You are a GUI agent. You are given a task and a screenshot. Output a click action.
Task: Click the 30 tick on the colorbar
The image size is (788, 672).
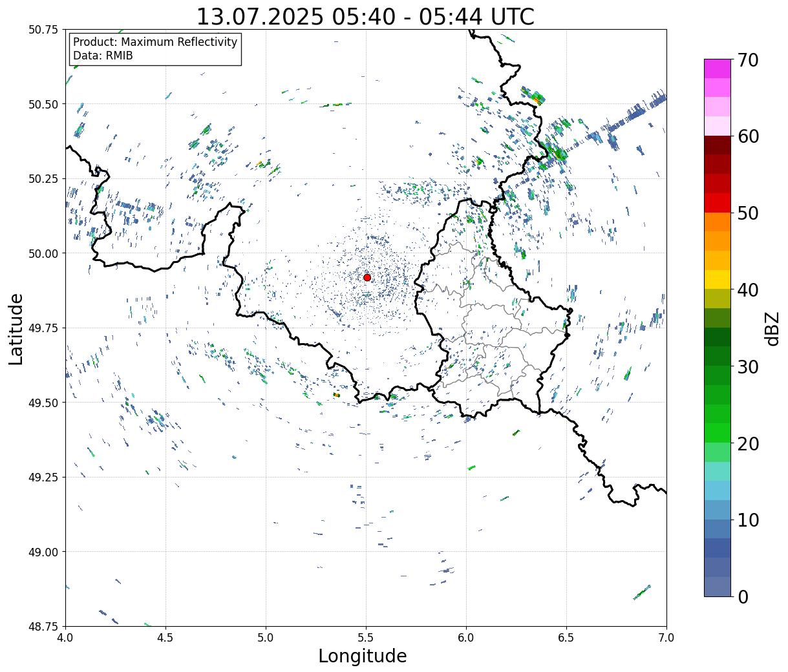(748, 367)
